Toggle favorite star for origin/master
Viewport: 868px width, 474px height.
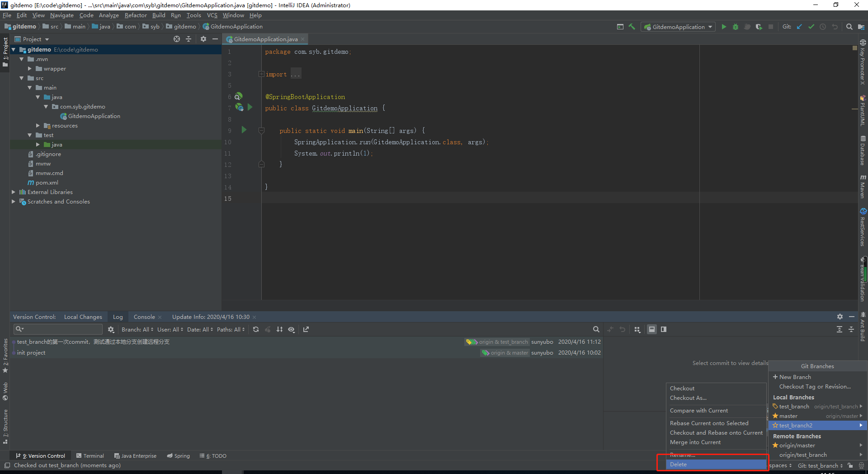pyautogui.click(x=775, y=445)
